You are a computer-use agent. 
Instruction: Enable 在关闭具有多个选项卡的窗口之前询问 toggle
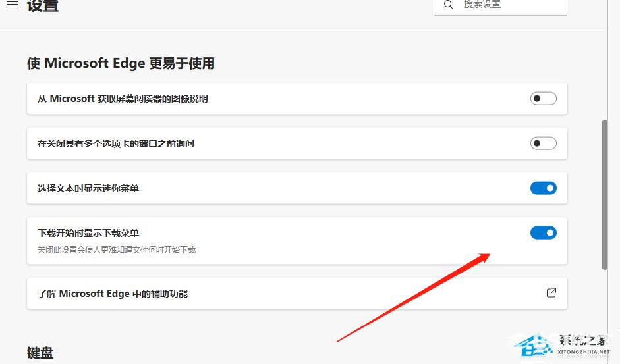(x=544, y=143)
